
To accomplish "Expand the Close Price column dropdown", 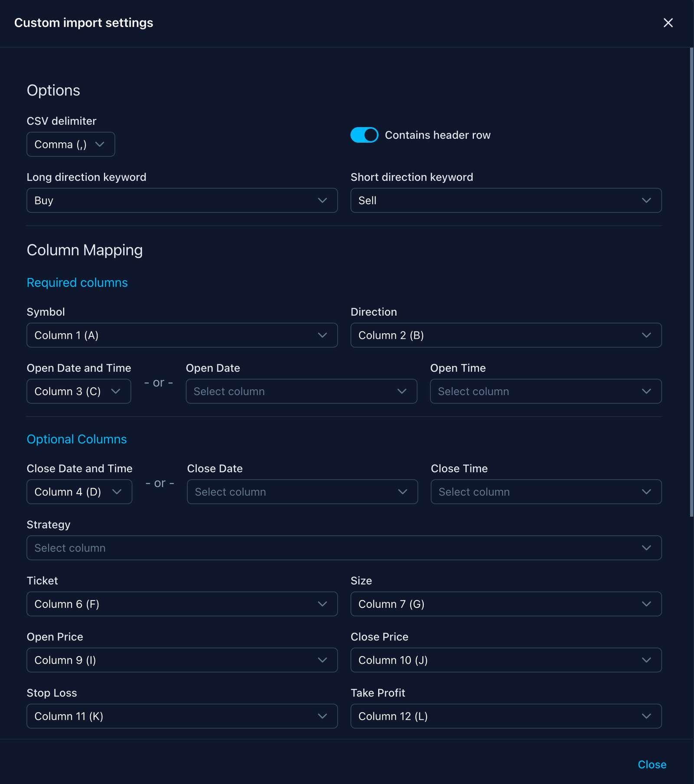I will click(x=506, y=660).
